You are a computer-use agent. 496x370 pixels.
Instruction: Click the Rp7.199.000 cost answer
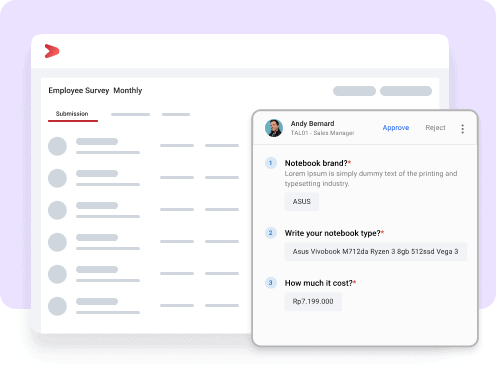(313, 302)
